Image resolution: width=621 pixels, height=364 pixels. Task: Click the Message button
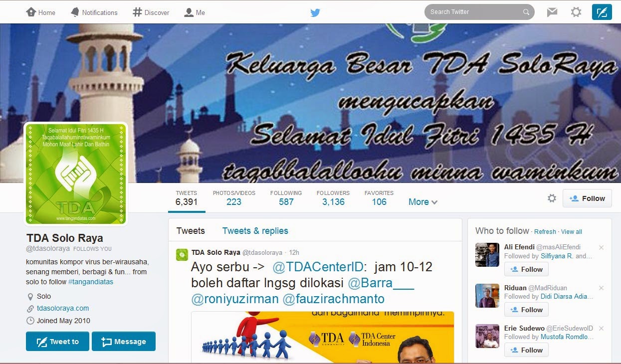[x=124, y=342]
